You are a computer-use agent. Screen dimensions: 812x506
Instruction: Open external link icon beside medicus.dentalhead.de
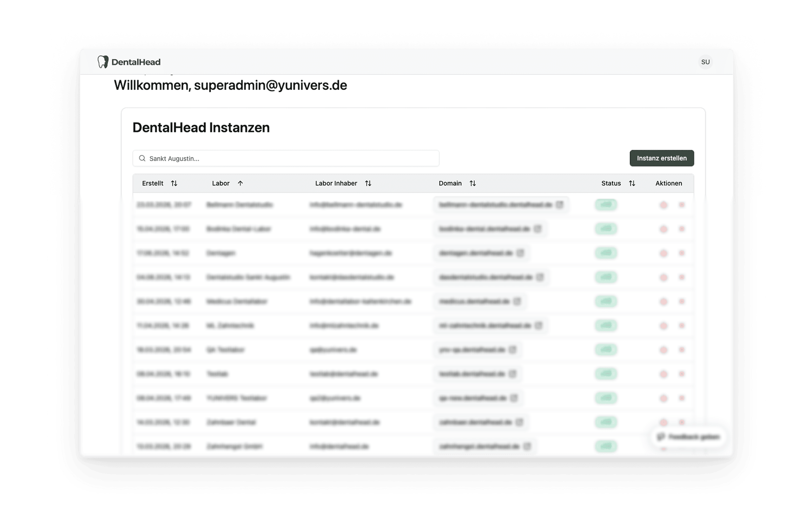(517, 302)
